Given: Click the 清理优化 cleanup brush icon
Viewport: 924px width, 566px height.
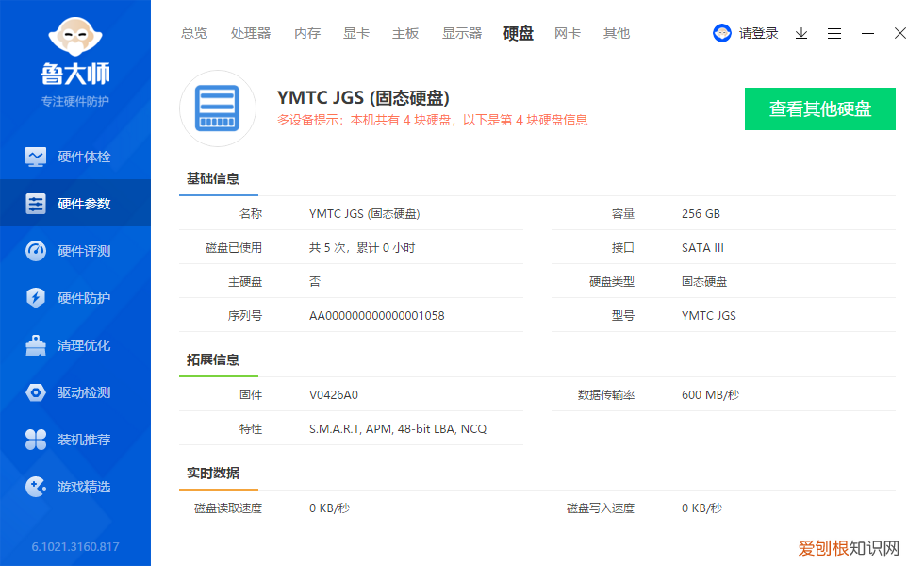Looking at the screenshot, I should (38, 345).
